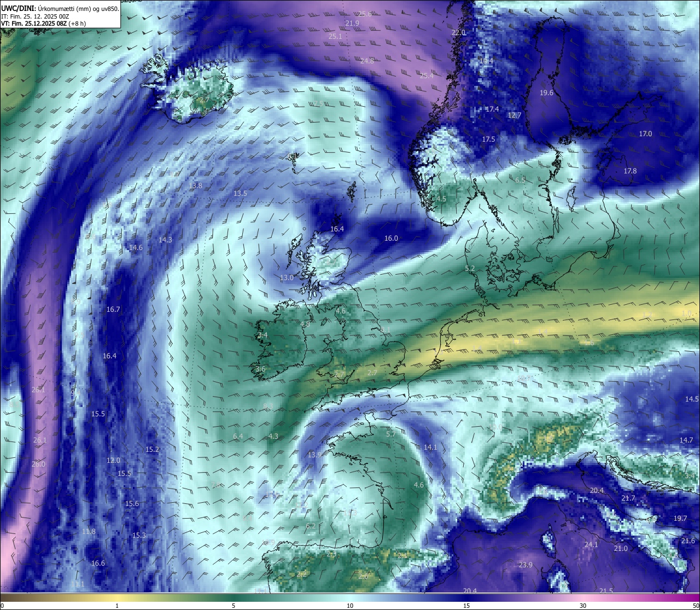
Task: Click the map value '17.0'
Action: point(645,133)
